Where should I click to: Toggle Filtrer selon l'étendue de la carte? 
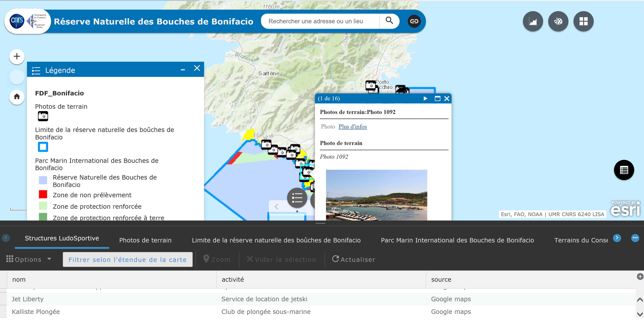[x=128, y=259]
